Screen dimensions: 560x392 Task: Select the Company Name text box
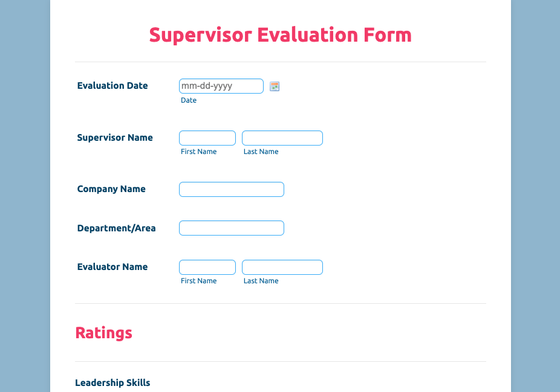[x=232, y=190]
